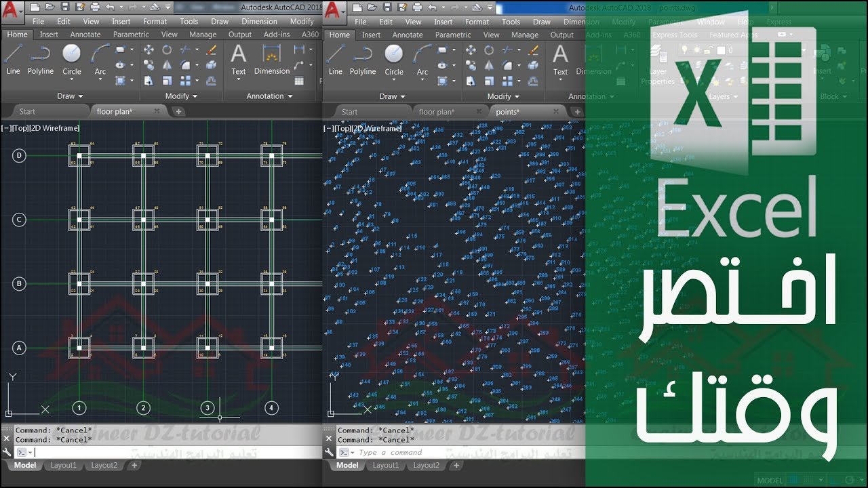Image resolution: width=868 pixels, height=488 pixels.
Task: Click the Erase tool in right window Modify panel
Action: click(533, 50)
